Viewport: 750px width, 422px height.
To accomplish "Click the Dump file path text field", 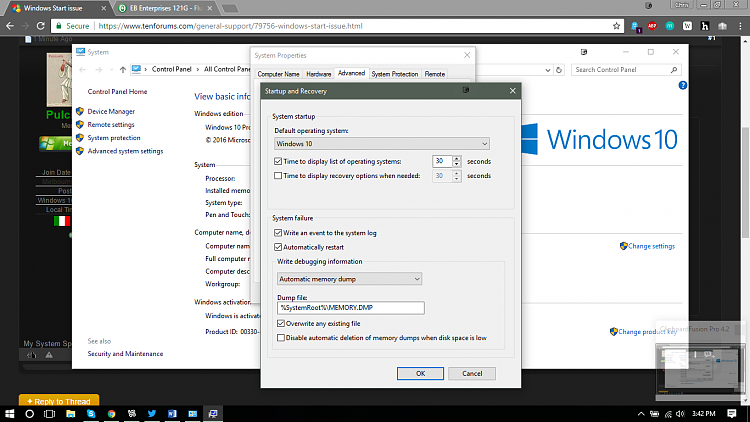I will pyautogui.click(x=351, y=308).
